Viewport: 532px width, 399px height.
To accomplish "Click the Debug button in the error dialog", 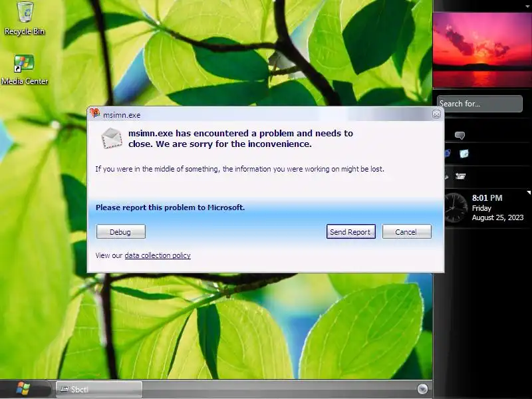I will click(x=121, y=231).
